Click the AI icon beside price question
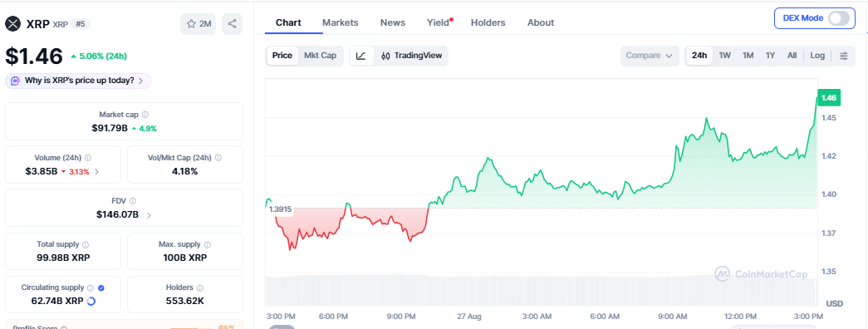Screen dimensions: 868x329 [15, 81]
